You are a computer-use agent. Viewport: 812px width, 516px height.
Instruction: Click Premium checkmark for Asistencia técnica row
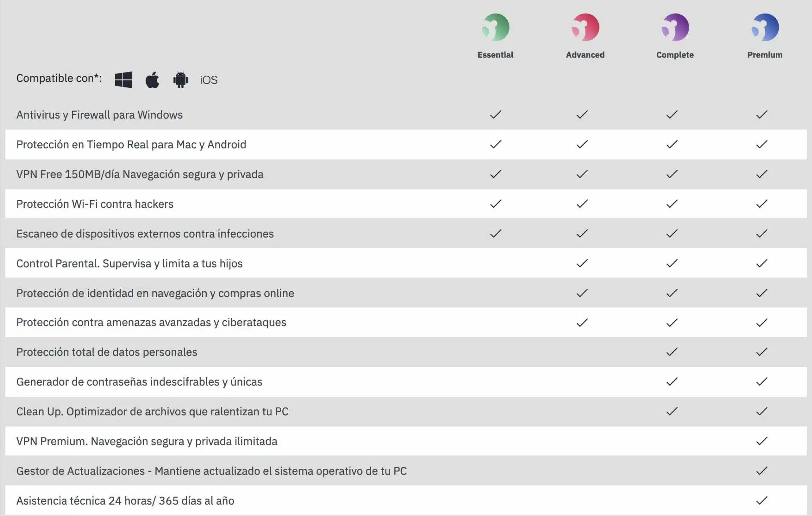tap(762, 500)
